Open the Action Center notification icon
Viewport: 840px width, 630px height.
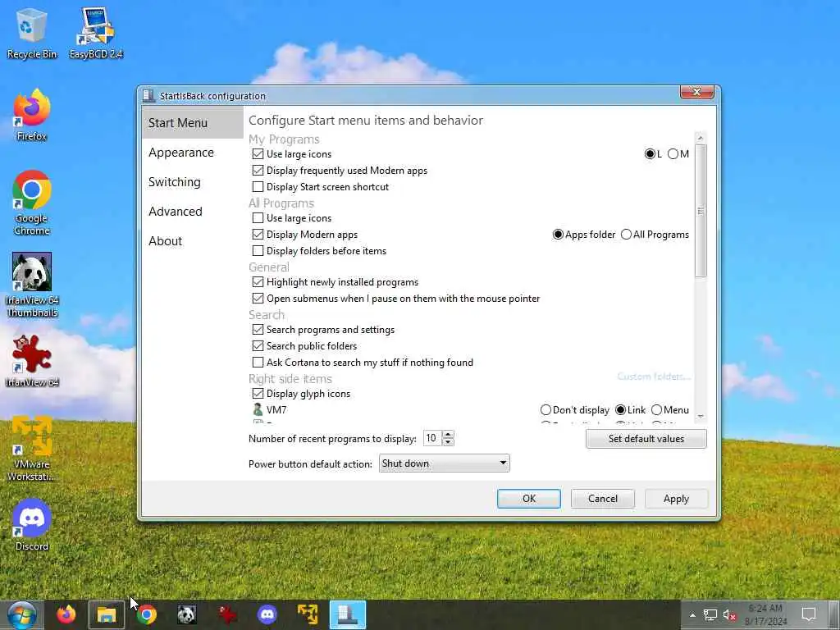click(809, 615)
